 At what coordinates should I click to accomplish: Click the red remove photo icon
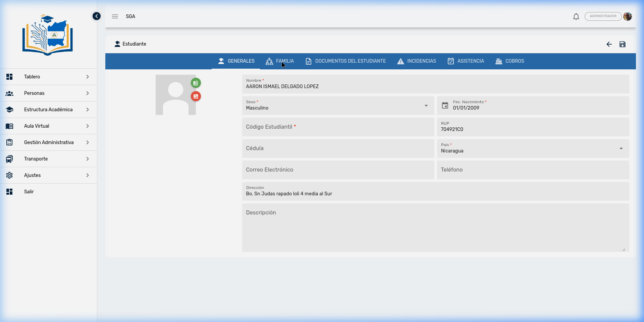click(196, 96)
